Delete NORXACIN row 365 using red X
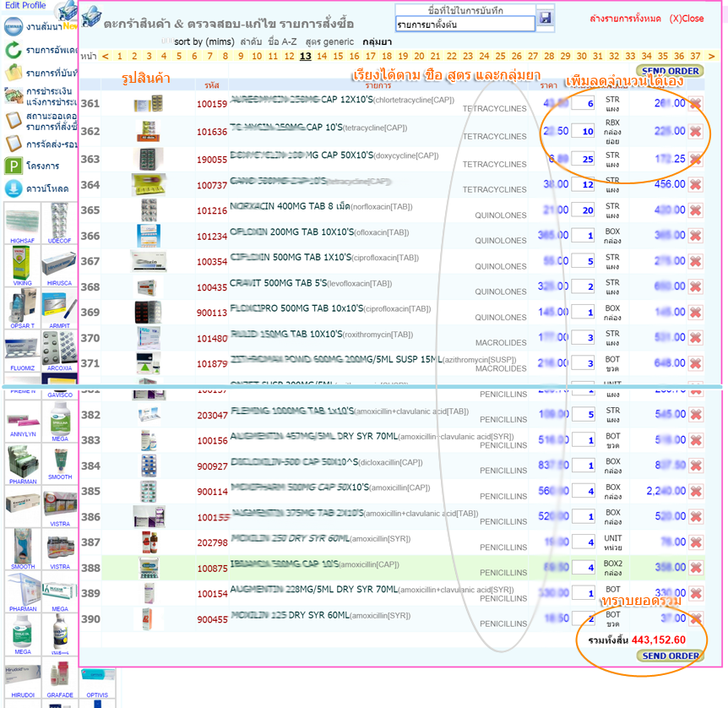728x708 pixels. [695, 210]
